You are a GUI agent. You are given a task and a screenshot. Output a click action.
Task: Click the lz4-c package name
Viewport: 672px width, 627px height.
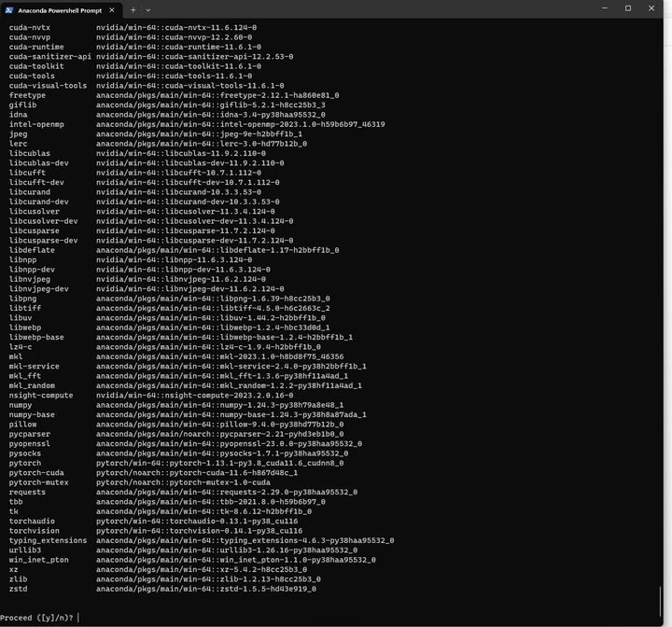[x=21, y=347]
